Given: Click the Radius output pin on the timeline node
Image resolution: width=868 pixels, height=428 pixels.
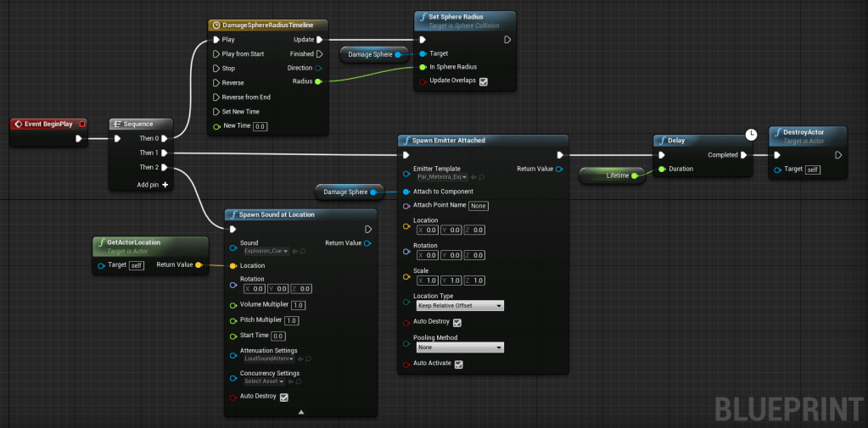Looking at the screenshot, I should coord(318,82).
